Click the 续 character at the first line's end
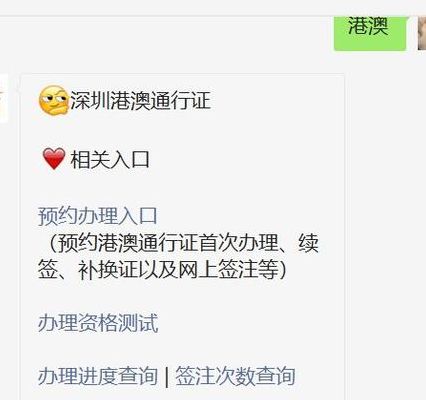Image resolution: width=426 pixels, height=400 pixels. pos(309,243)
